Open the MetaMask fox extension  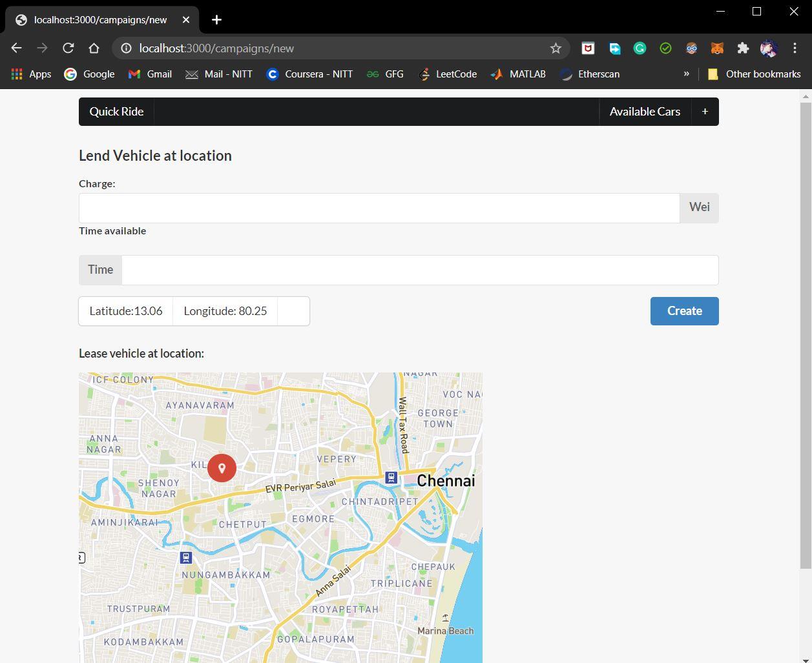717,48
